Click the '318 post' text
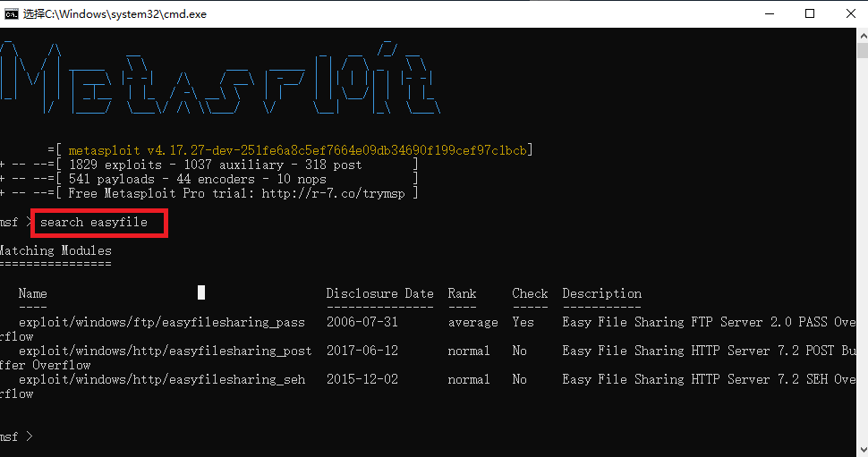 click(333, 165)
